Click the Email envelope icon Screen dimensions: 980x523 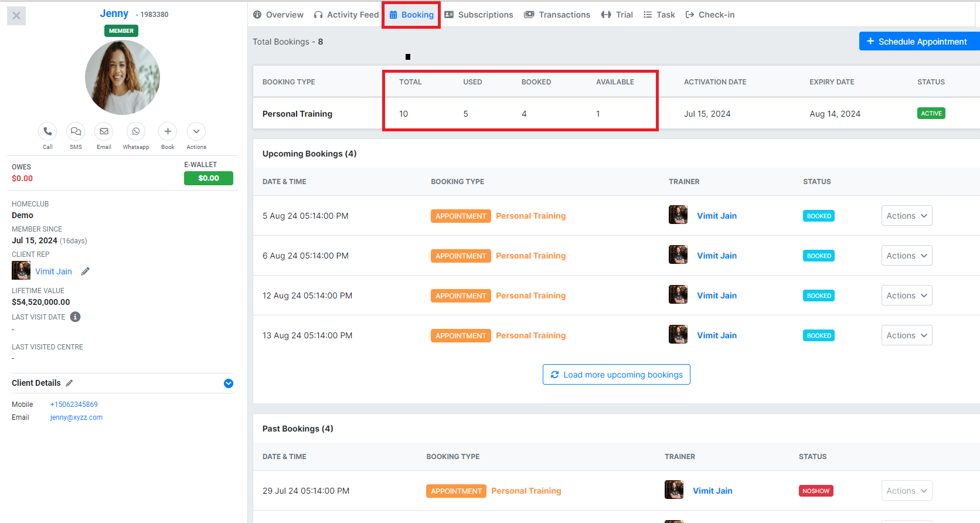tap(104, 131)
